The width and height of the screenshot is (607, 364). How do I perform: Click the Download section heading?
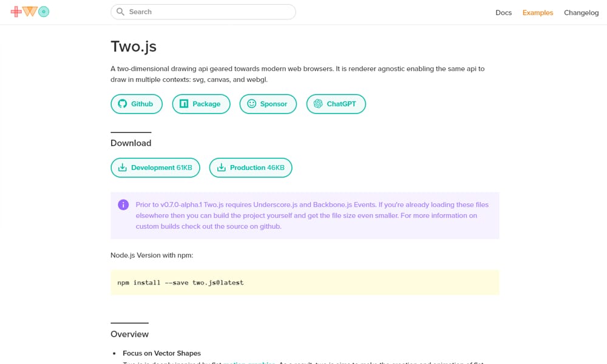coord(131,143)
